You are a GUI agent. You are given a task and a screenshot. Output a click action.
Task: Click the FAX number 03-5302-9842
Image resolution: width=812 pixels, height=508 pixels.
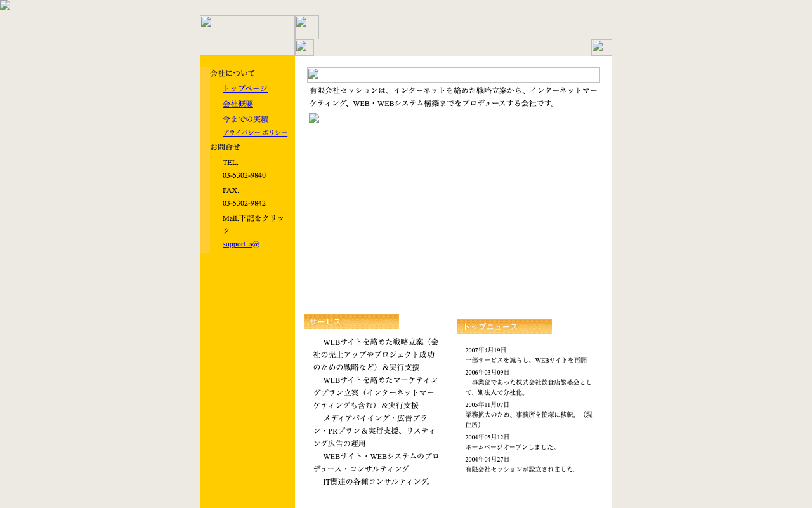coord(244,203)
